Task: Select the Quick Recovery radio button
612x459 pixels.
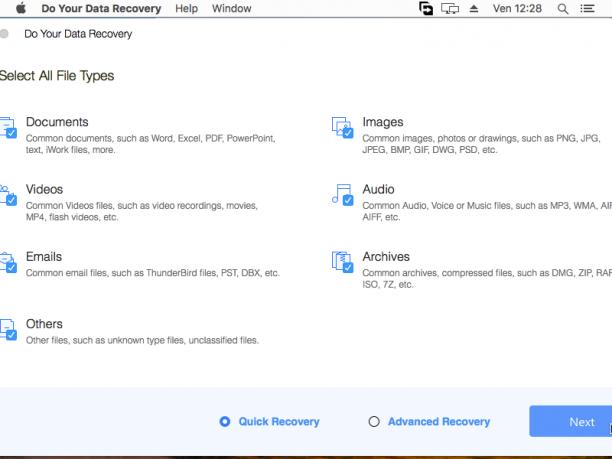Action: pyautogui.click(x=225, y=422)
